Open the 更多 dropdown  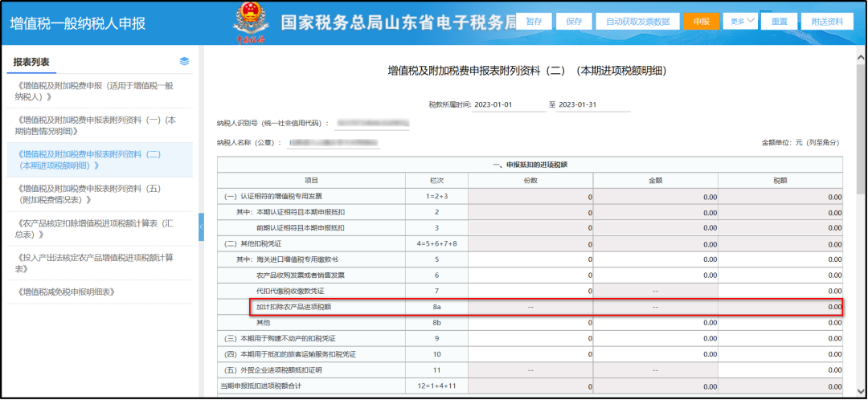pos(739,21)
